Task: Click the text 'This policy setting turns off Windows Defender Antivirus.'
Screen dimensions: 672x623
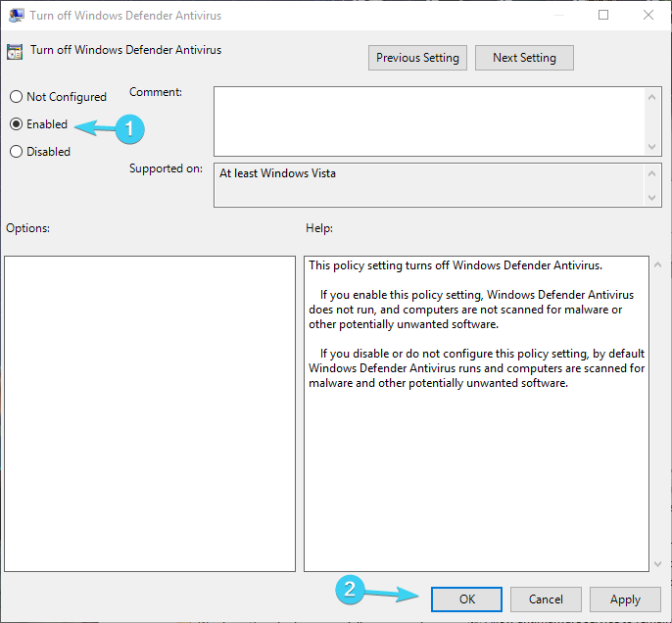Action: (456, 265)
